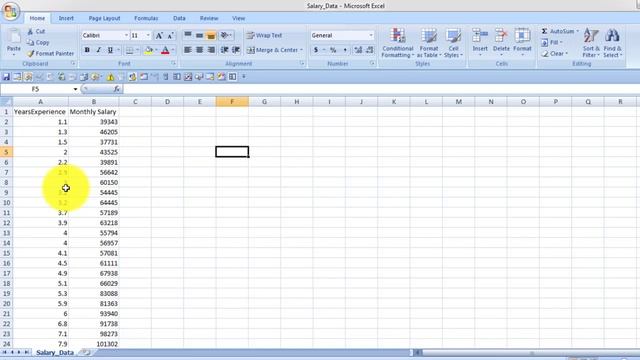The image size is (640, 360).
Task: Switch to the Formulas tab
Action: tap(146, 18)
